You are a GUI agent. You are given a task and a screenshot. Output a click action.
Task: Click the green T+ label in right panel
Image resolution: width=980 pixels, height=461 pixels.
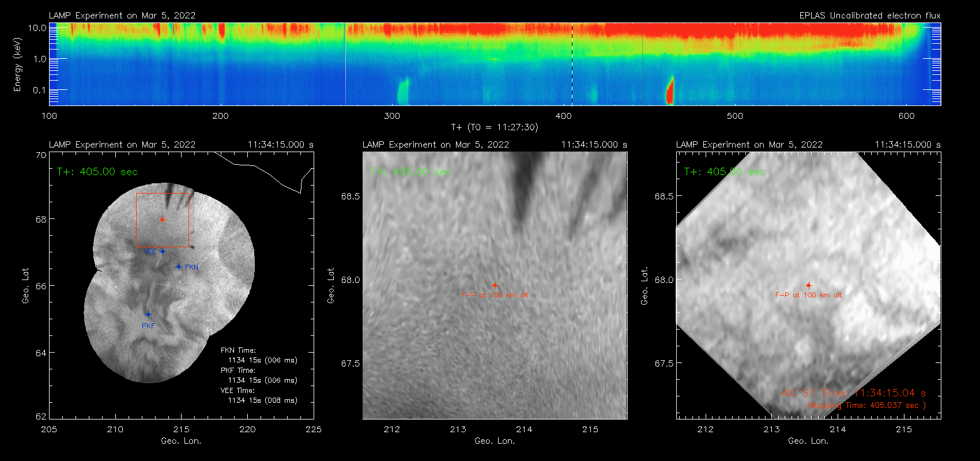pyautogui.click(x=725, y=172)
